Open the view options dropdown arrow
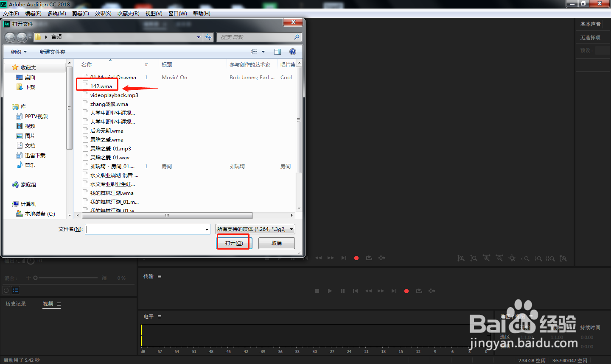Screen dimensions: 611x364 (263, 52)
